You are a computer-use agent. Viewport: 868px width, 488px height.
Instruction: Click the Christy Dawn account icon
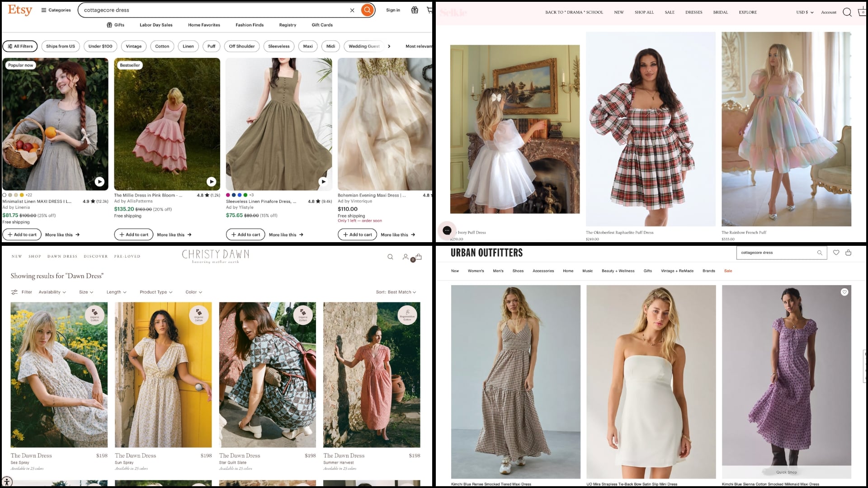[x=406, y=257]
